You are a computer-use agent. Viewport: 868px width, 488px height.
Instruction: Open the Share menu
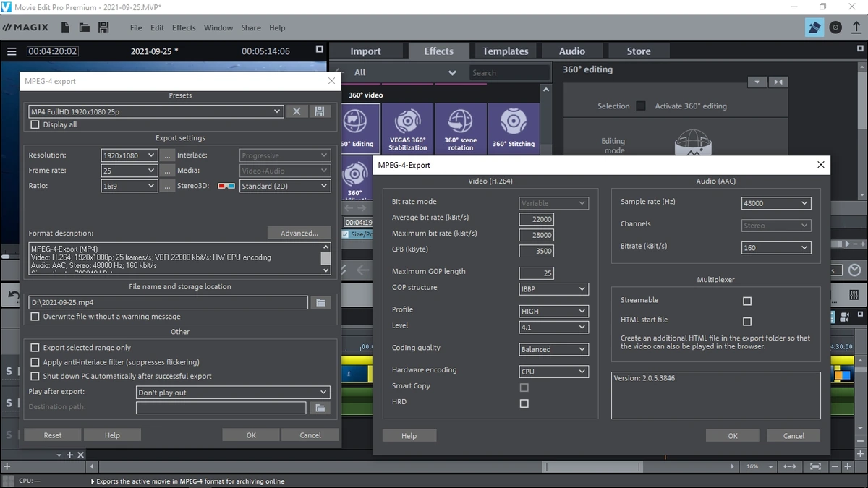(251, 27)
